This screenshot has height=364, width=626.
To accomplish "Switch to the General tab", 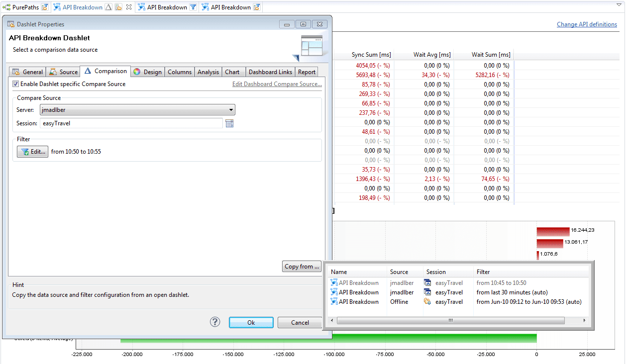I will pyautogui.click(x=28, y=72).
